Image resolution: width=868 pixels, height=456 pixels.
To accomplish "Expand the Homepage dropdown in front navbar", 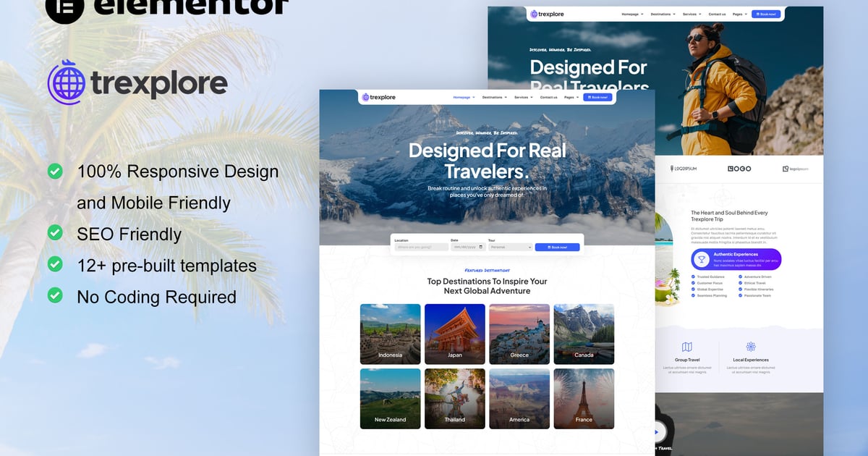I will 464,97.
